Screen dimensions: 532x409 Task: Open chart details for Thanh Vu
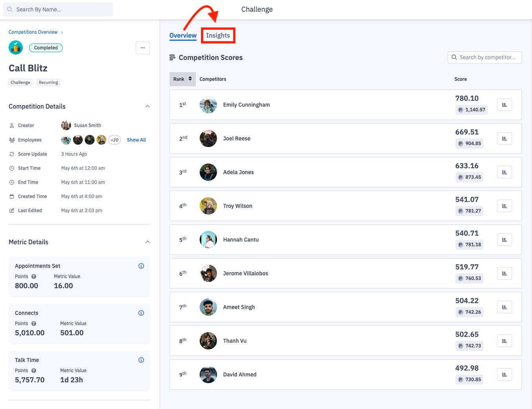[x=504, y=341]
